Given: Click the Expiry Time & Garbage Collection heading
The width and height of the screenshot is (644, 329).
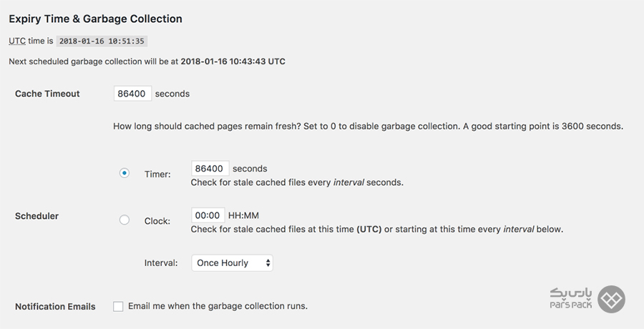Looking at the screenshot, I should click(x=95, y=19).
